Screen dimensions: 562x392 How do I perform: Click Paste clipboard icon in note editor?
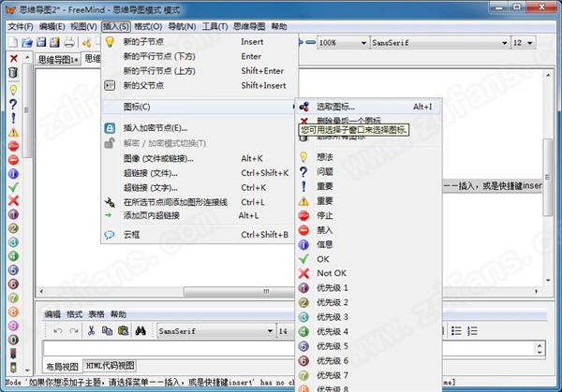click(x=123, y=331)
